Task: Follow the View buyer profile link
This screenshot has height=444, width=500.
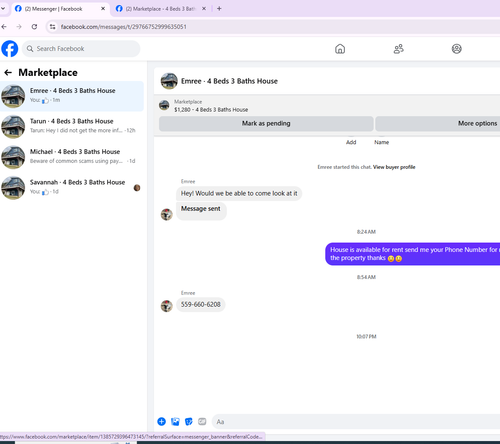Action: [394, 167]
